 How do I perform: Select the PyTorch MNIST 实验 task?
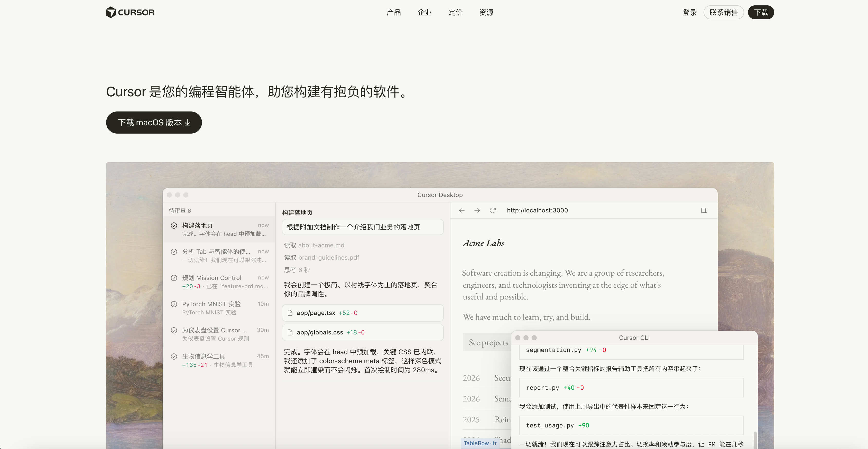pyautogui.click(x=219, y=308)
